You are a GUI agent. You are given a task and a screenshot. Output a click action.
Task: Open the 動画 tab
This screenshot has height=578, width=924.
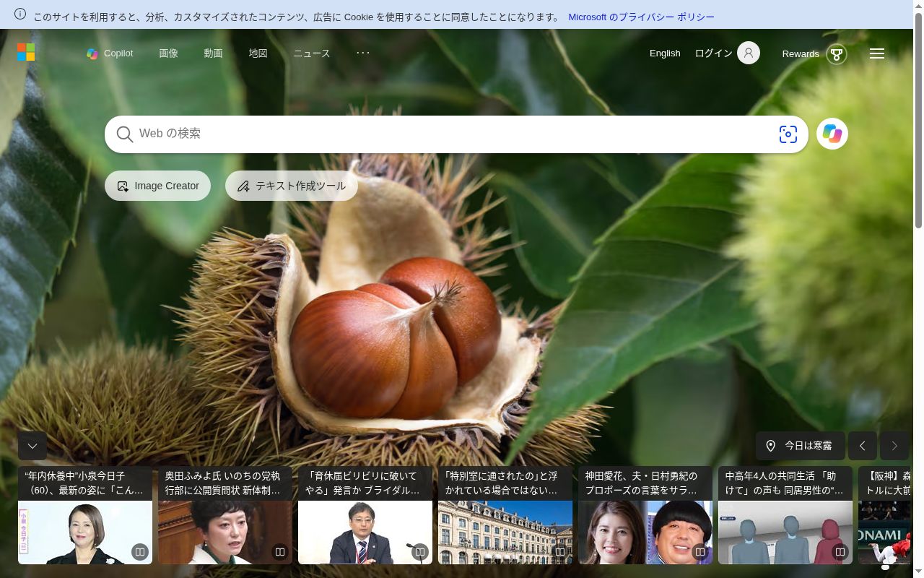pos(213,53)
